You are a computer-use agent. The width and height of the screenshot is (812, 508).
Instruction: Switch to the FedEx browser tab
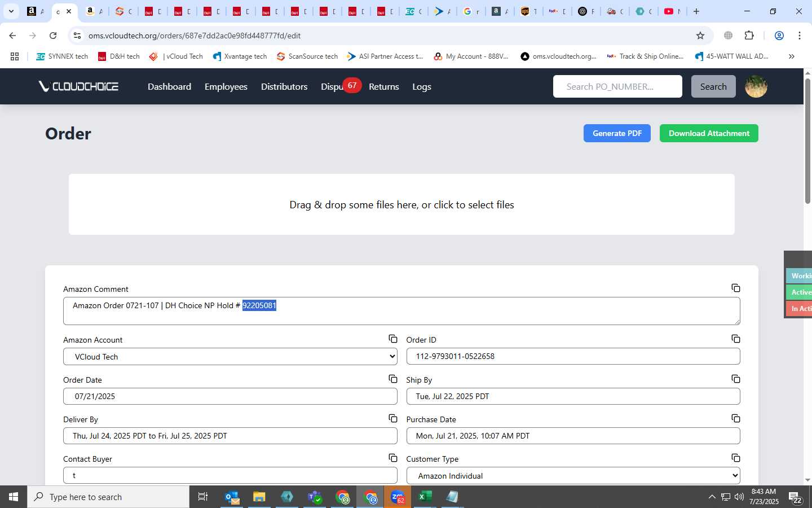pyautogui.click(x=557, y=11)
